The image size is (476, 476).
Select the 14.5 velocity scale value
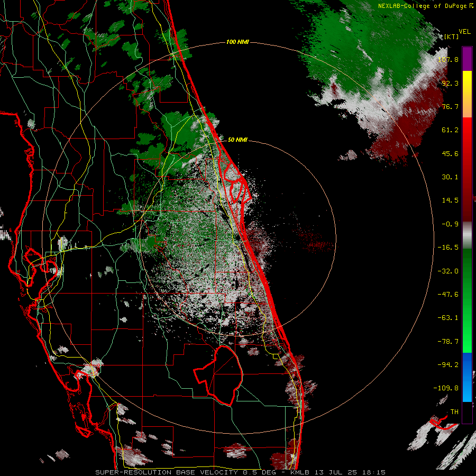pyautogui.click(x=450, y=200)
